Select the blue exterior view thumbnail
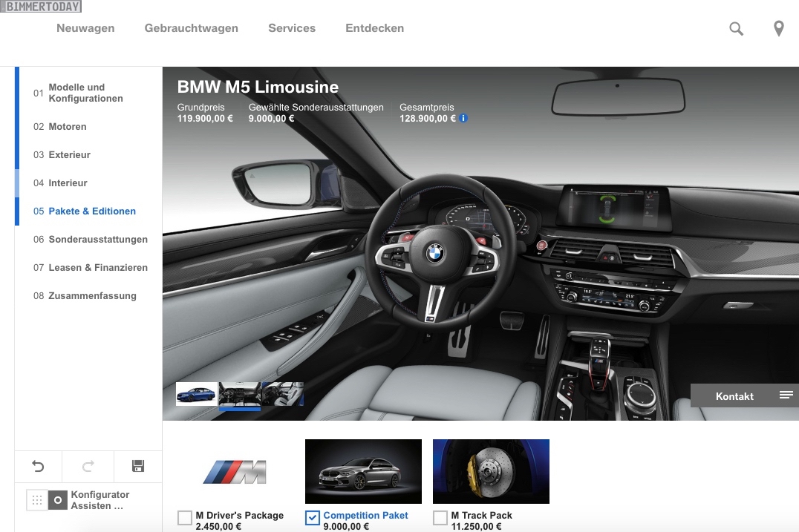The height and width of the screenshot is (532, 799). click(197, 394)
